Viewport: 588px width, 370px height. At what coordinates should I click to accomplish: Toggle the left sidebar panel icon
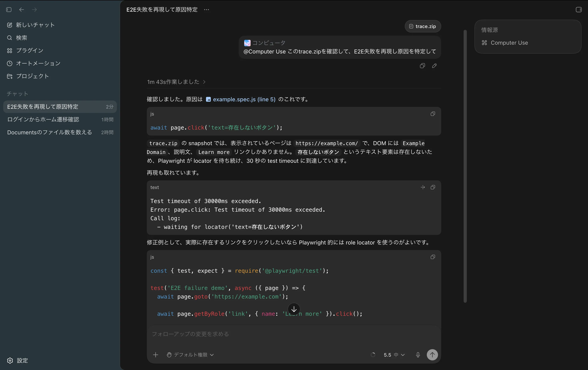tap(9, 10)
